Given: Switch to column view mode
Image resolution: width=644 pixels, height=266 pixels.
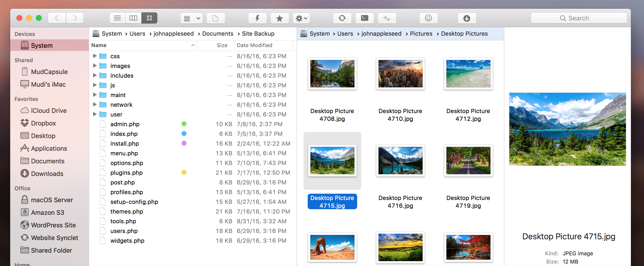Looking at the screenshot, I should point(133,18).
